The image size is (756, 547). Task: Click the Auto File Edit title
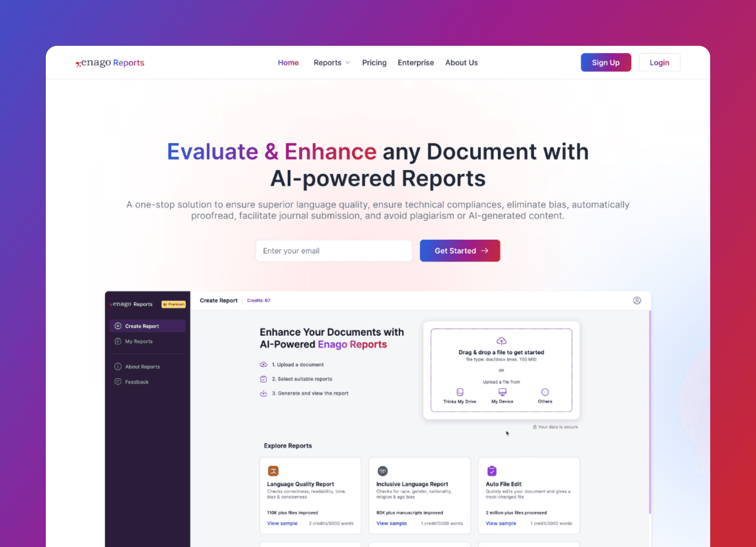click(x=504, y=484)
